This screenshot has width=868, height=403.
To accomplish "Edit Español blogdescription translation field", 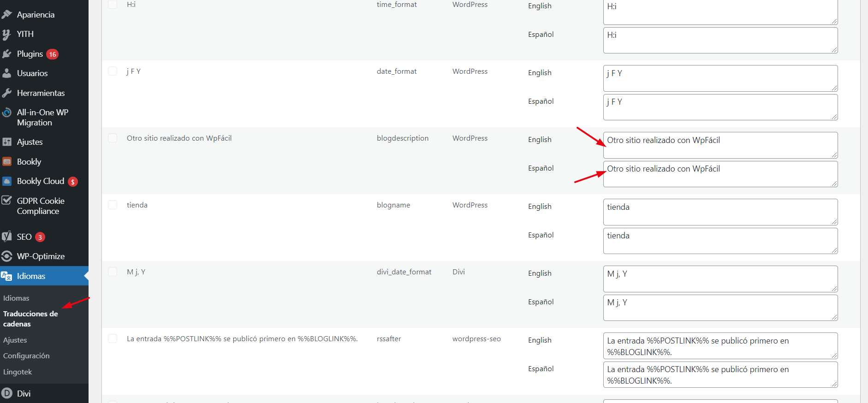I will click(720, 174).
